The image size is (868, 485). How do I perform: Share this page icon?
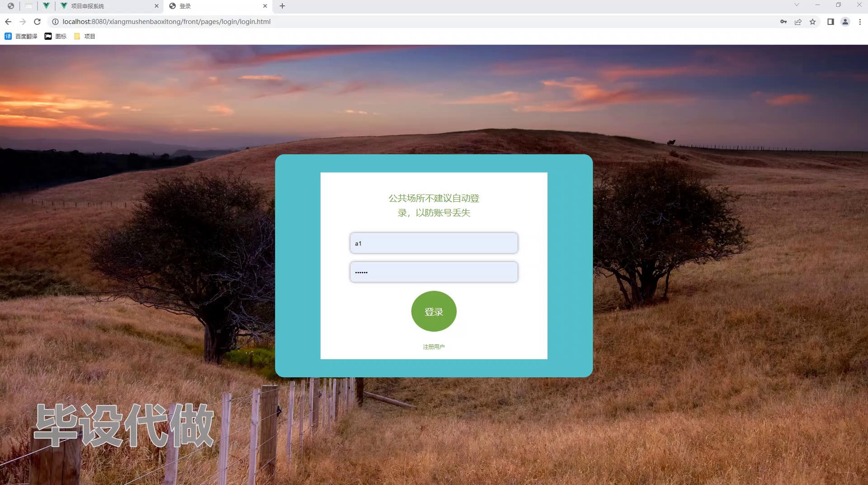(798, 22)
